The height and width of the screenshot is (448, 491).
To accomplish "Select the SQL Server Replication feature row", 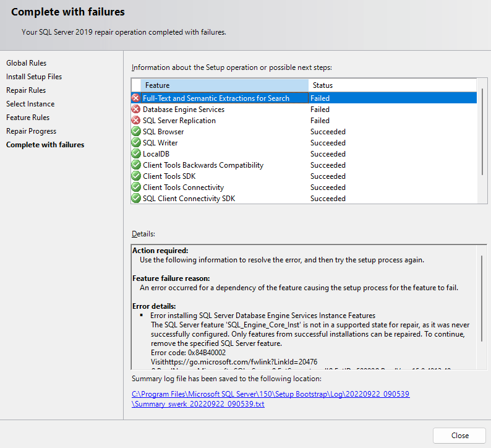I will click(x=304, y=120).
